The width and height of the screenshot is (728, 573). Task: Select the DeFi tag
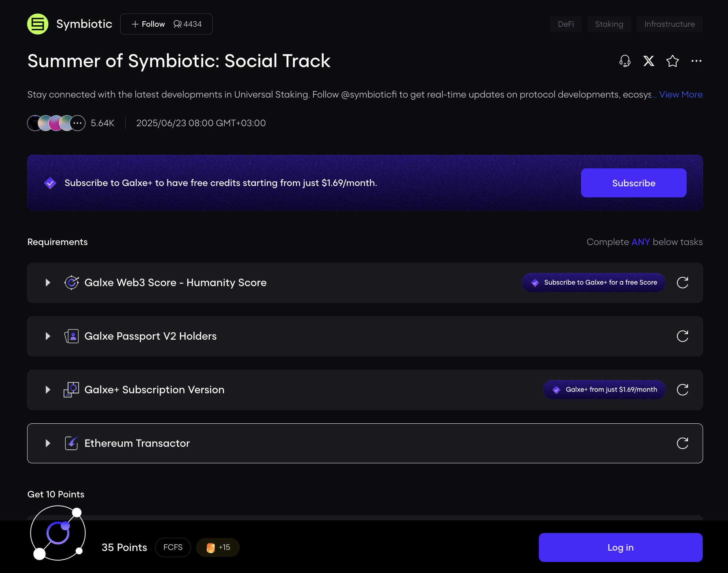(566, 24)
